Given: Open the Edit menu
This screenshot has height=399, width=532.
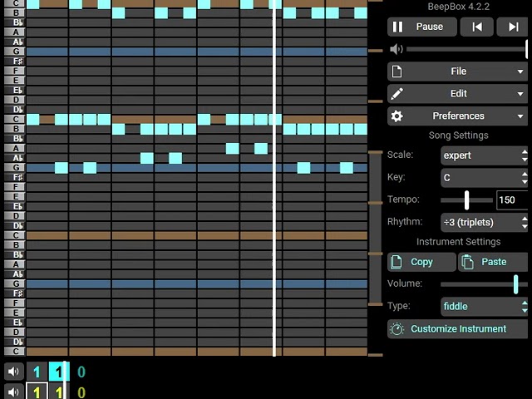Looking at the screenshot, I should point(457,94).
